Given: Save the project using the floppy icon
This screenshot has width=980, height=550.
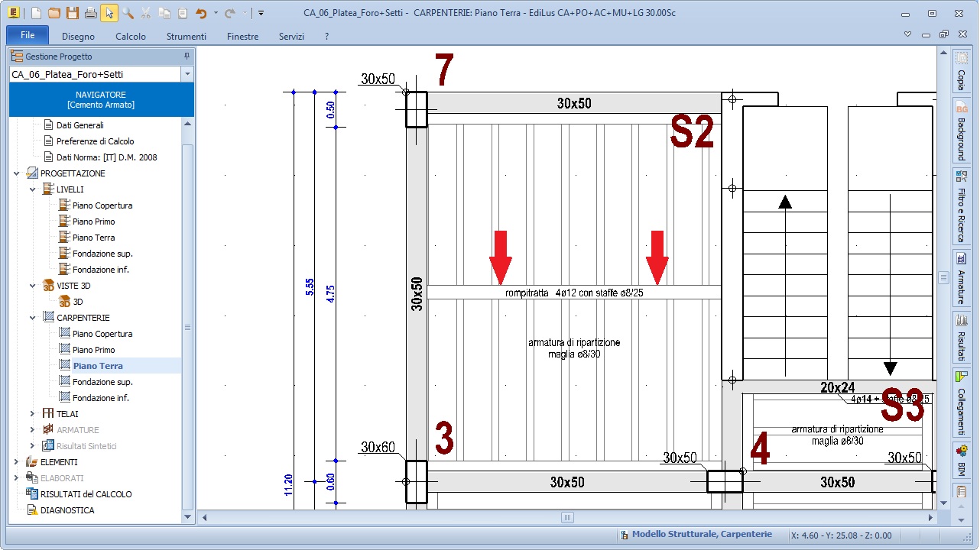Looking at the screenshot, I should pos(73,13).
